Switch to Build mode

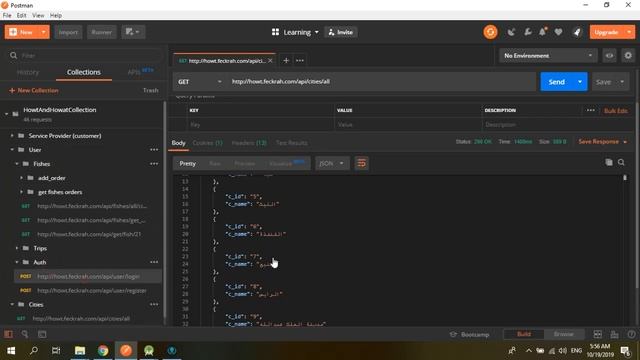[x=524, y=334]
